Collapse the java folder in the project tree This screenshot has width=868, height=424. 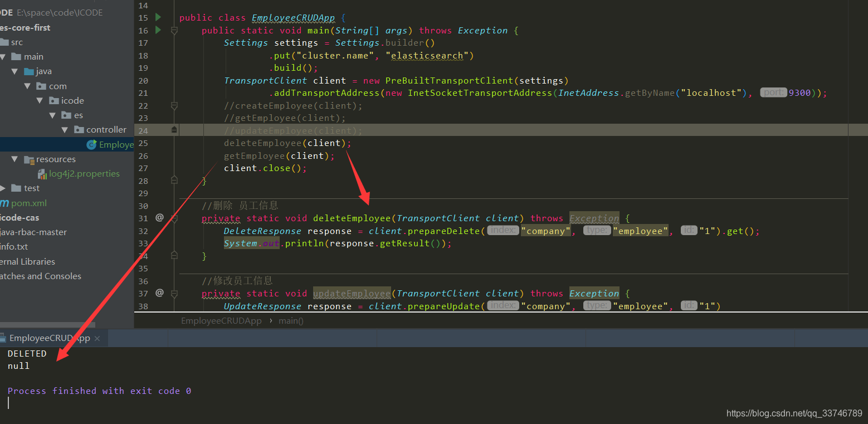pyautogui.click(x=15, y=71)
